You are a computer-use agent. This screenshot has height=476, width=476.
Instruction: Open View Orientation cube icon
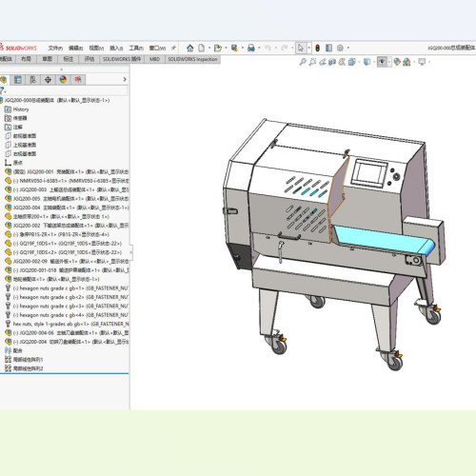pyautogui.click(x=351, y=62)
